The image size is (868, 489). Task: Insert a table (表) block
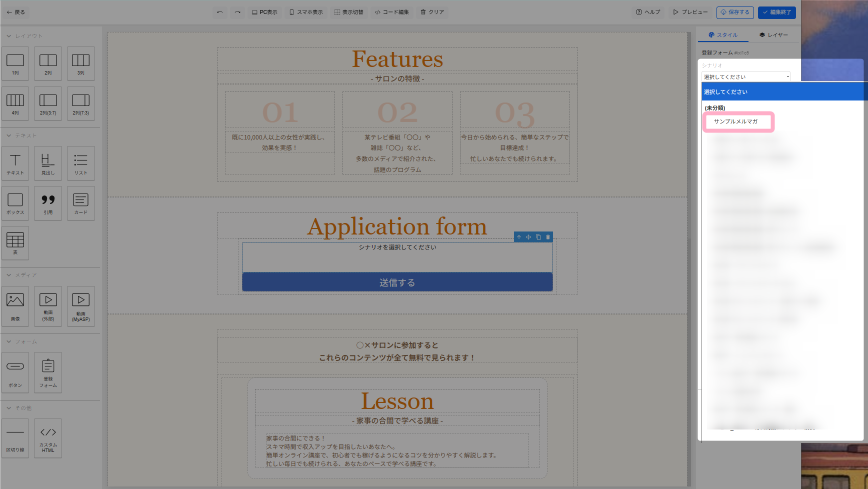click(x=15, y=243)
